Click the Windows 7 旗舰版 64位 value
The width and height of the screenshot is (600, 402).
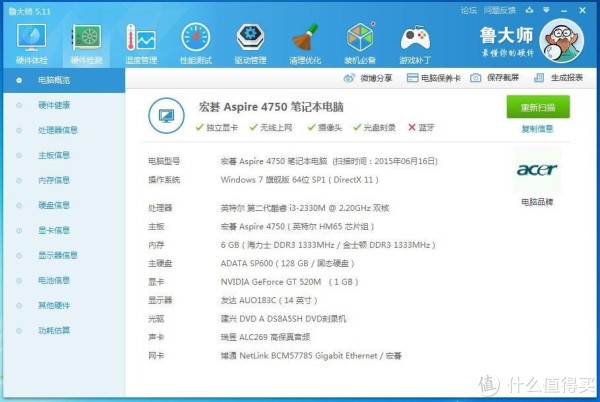coord(300,180)
